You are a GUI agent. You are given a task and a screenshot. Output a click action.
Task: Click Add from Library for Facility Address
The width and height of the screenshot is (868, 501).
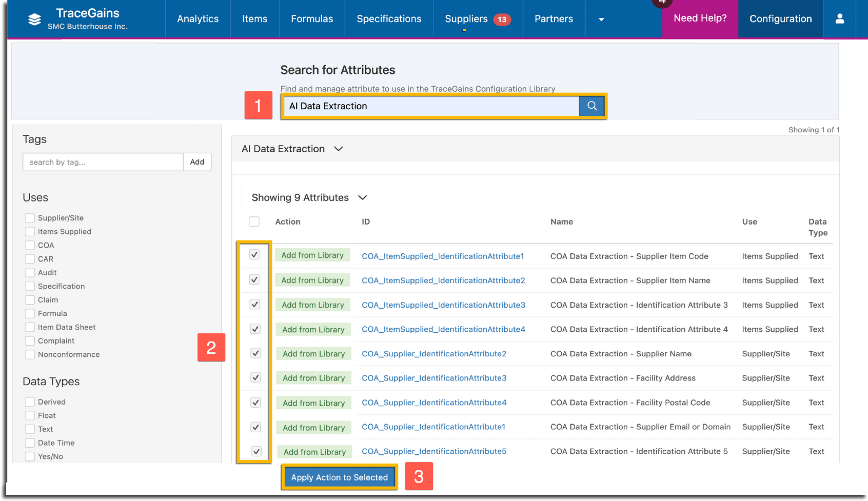pyautogui.click(x=314, y=378)
